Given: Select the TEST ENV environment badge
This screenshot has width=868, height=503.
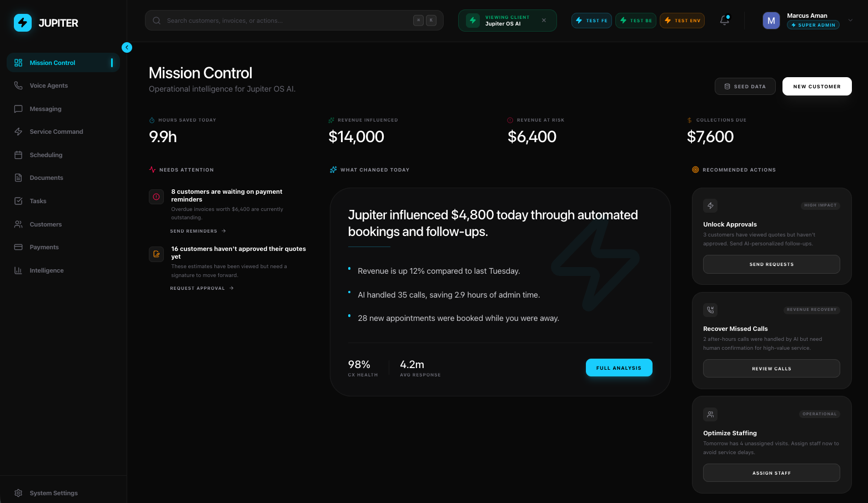Looking at the screenshot, I should (x=682, y=21).
